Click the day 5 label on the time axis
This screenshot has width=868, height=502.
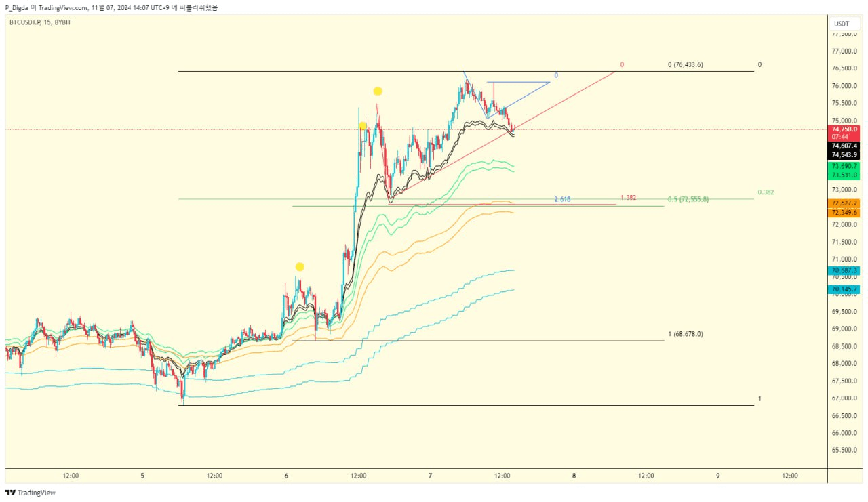142,476
